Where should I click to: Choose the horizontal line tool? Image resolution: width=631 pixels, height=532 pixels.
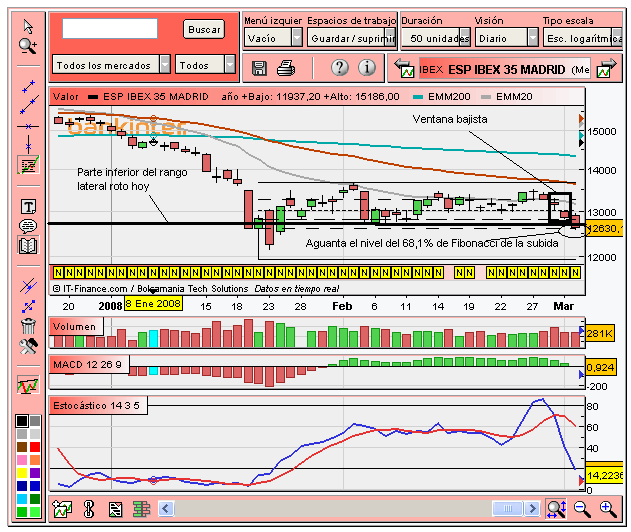pos(28,126)
